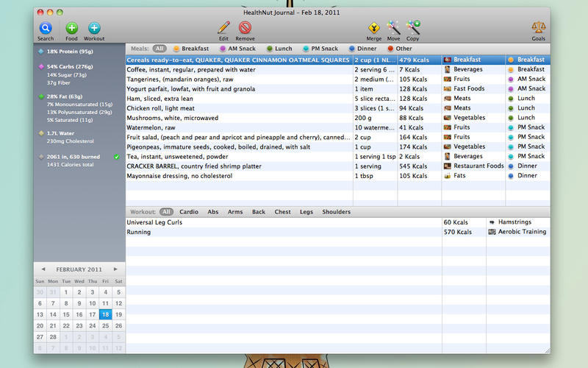Click the green checkmark beside calories in
588x368 pixels.
117,157
